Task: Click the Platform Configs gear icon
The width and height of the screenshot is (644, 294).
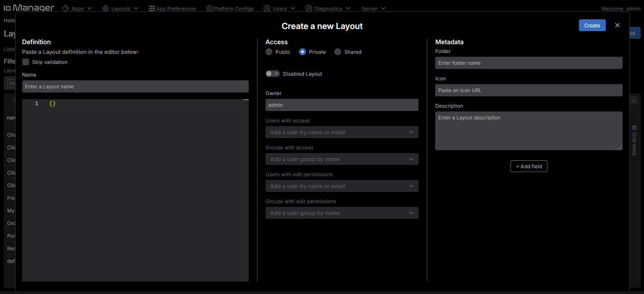Action: click(209, 8)
